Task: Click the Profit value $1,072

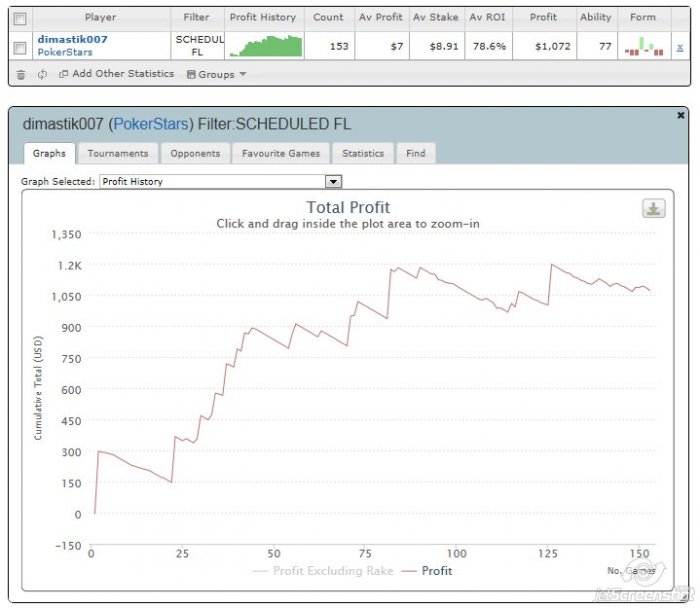Action: coord(553,46)
